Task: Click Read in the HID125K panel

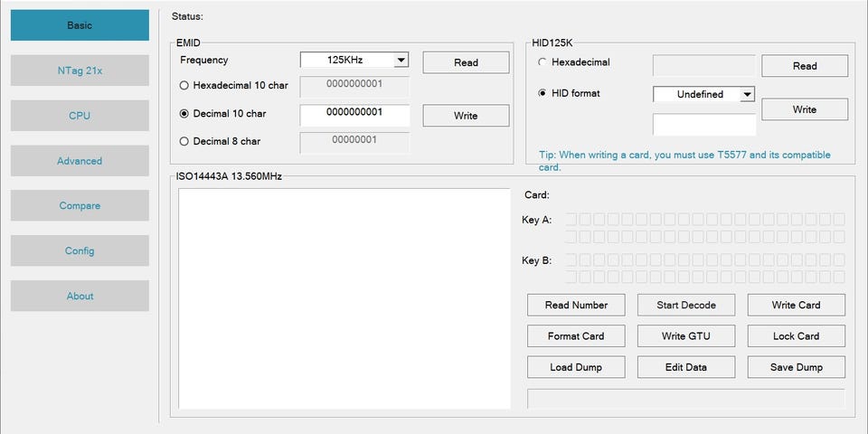Action: [x=804, y=66]
